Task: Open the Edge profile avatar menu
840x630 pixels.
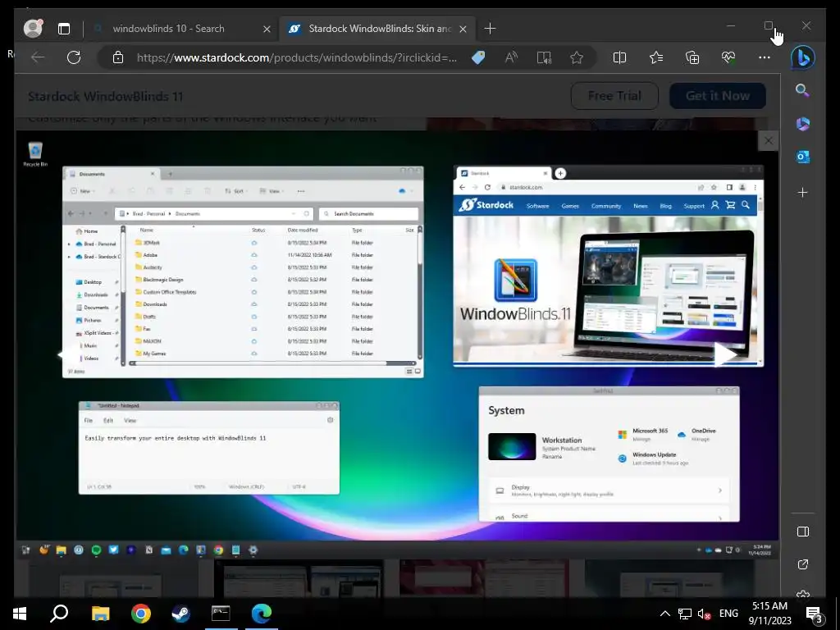Action: 33,29
